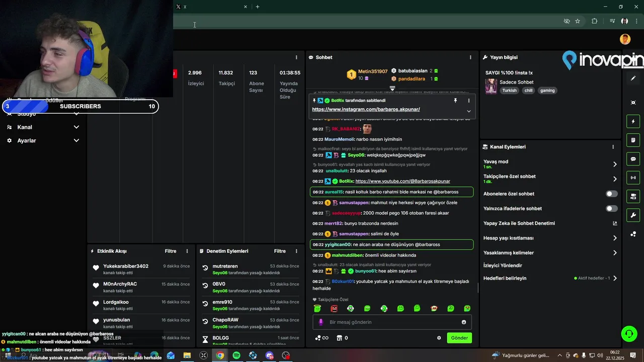Click the channel points infinity icon
Screen dimensions: 644x362
coord(321,338)
